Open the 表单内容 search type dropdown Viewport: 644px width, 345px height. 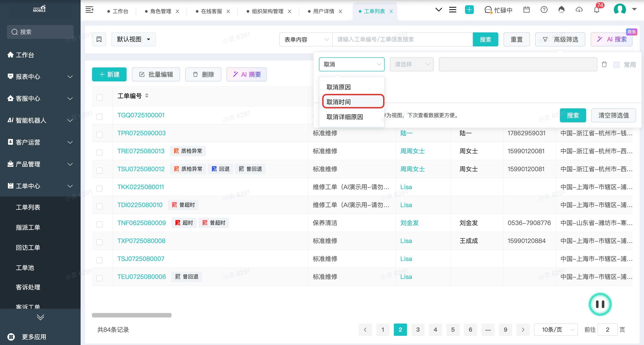(x=306, y=39)
